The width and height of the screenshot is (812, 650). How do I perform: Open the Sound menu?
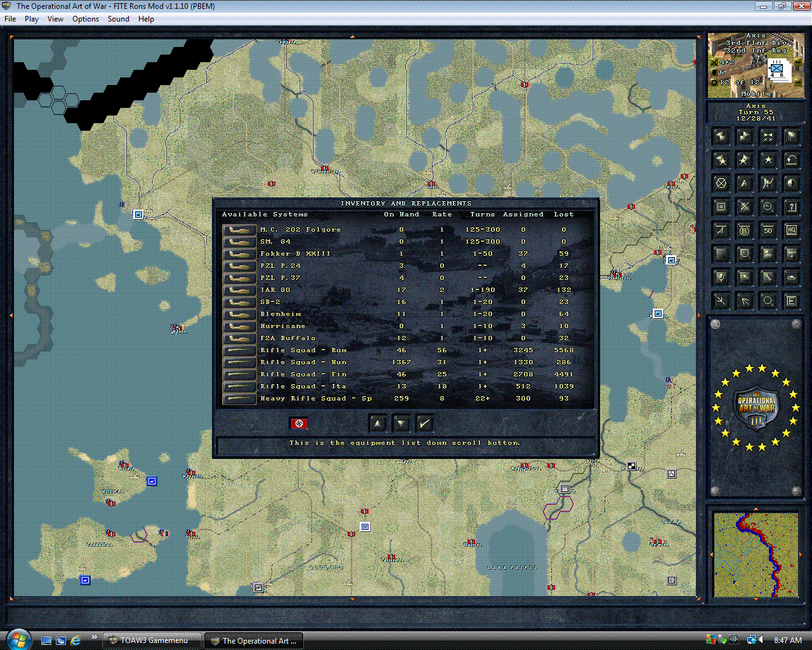[x=119, y=19]
